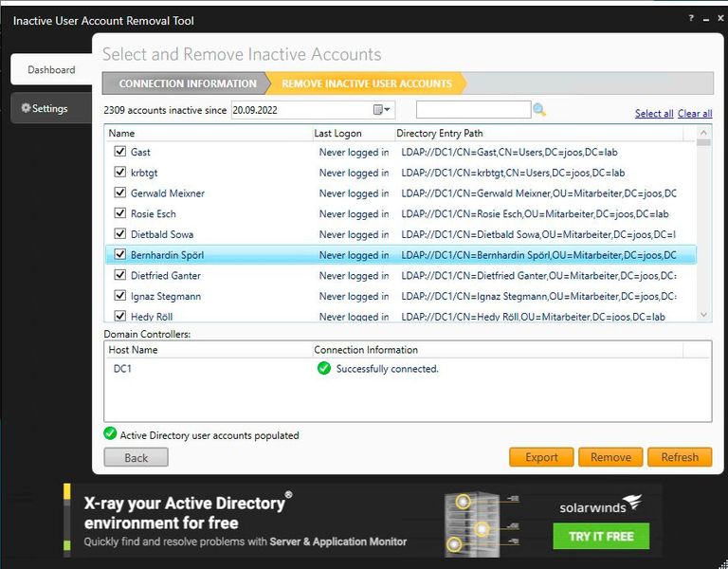Click Successfully connected status text
The height and width of the screenshot is (569, 728).
387,369
